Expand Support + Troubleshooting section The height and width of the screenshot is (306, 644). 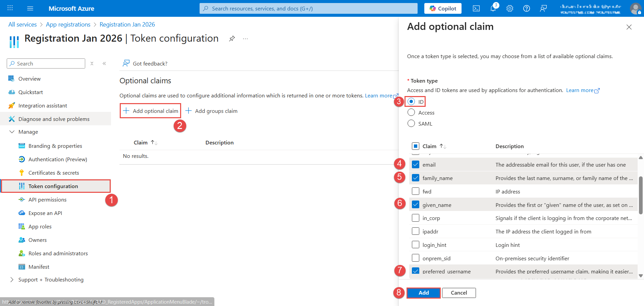(x=12, y=279)
